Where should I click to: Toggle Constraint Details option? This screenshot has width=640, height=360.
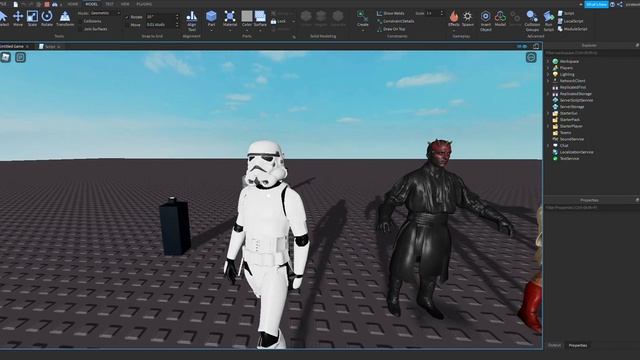click(395, 21)
